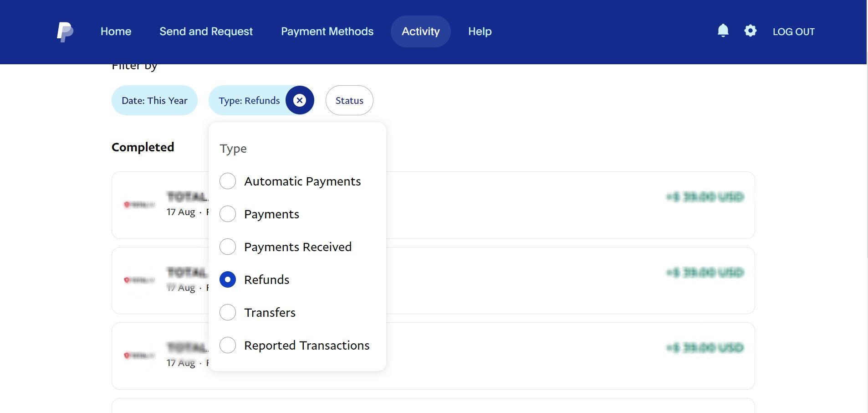Image resolution: width=868 pixels, height=413 pixels.
Task: Open the settings gear
Action: (x=750, y=31)
